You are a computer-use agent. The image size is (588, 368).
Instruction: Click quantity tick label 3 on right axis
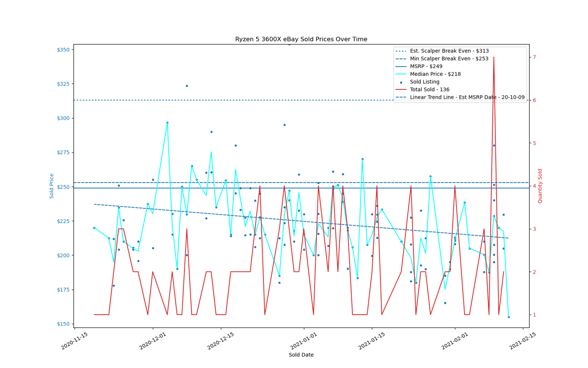[534, 229]
